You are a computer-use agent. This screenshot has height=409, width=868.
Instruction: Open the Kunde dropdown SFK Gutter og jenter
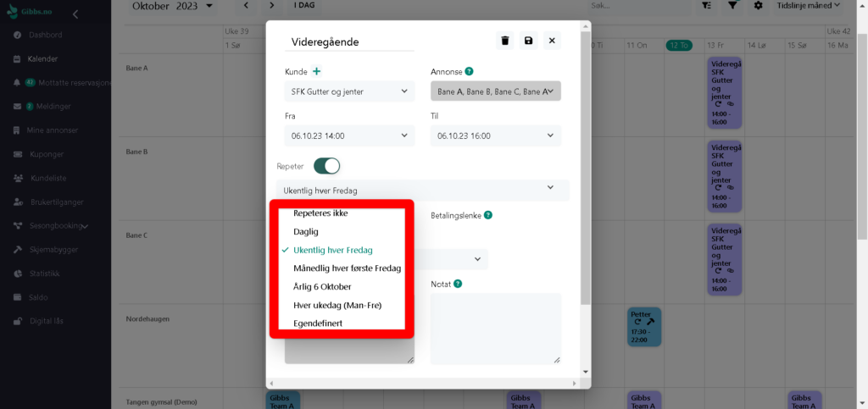pos(349,91)
